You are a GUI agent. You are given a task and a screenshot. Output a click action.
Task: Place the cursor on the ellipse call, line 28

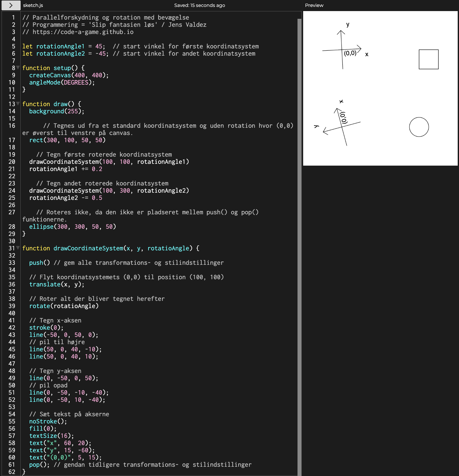tap(41, 227)
